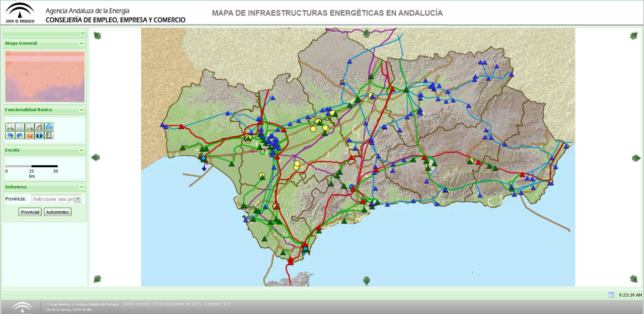Click the Agencia Andaluza de la Energía text

pyautogui.click(x=88, y=11)
